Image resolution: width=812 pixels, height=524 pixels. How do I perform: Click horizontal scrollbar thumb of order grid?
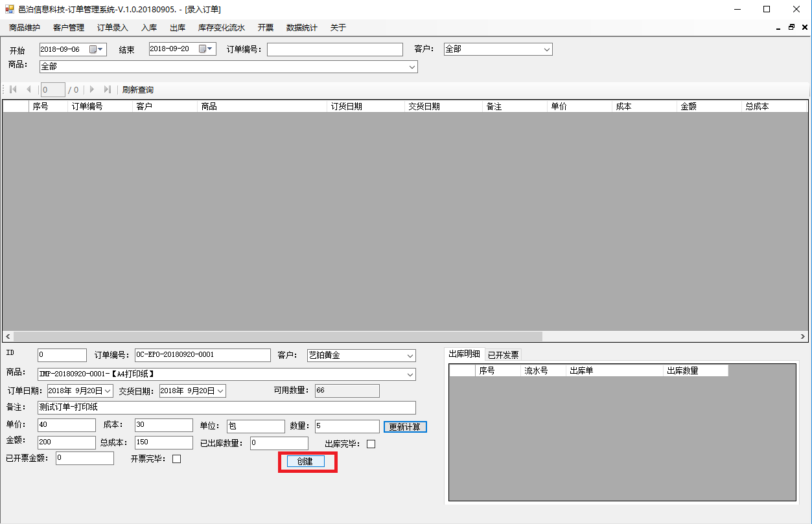coord(277,337)
